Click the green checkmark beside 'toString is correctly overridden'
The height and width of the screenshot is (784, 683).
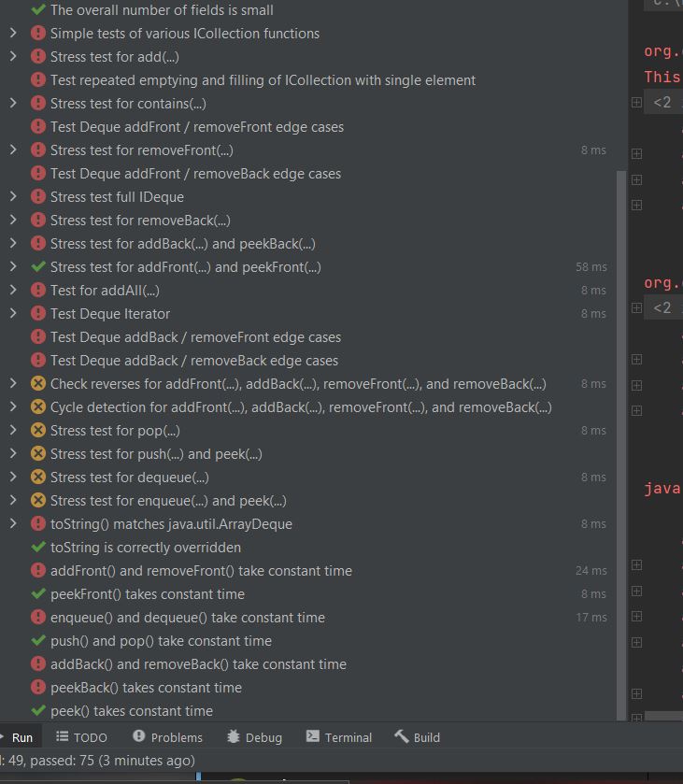coord(38,548)
